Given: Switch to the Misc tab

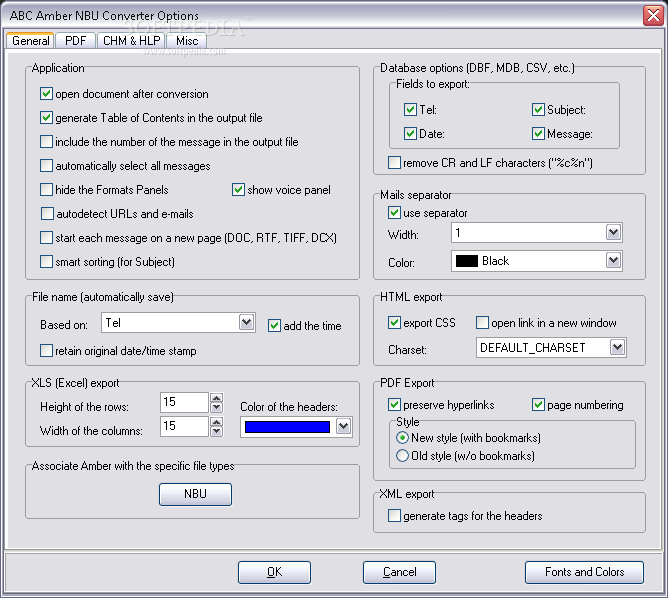Looking at the screenshot, I should click(187, 41).
